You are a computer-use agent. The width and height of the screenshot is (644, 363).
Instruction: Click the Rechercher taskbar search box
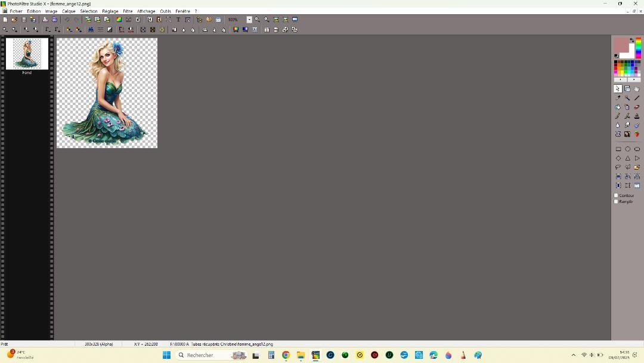212,355
